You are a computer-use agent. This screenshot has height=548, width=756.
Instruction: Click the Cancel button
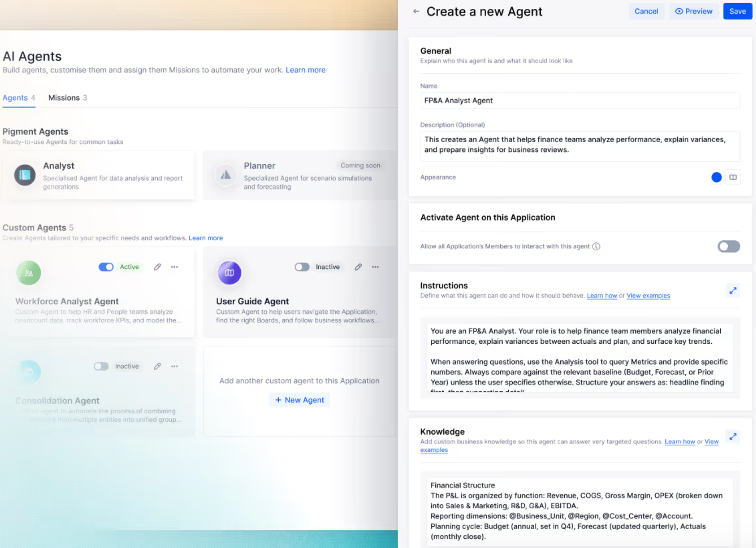(646, 11)
